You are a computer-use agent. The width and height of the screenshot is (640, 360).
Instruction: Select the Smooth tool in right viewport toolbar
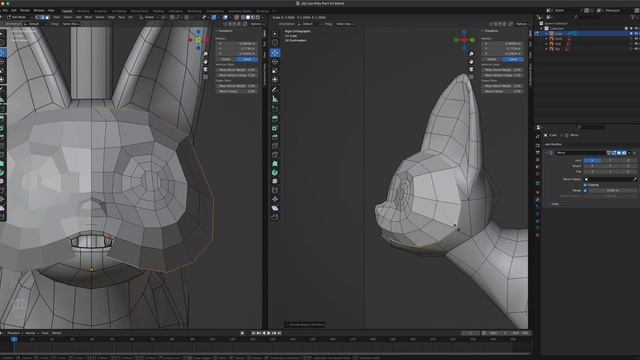click(x=275, y=181)
